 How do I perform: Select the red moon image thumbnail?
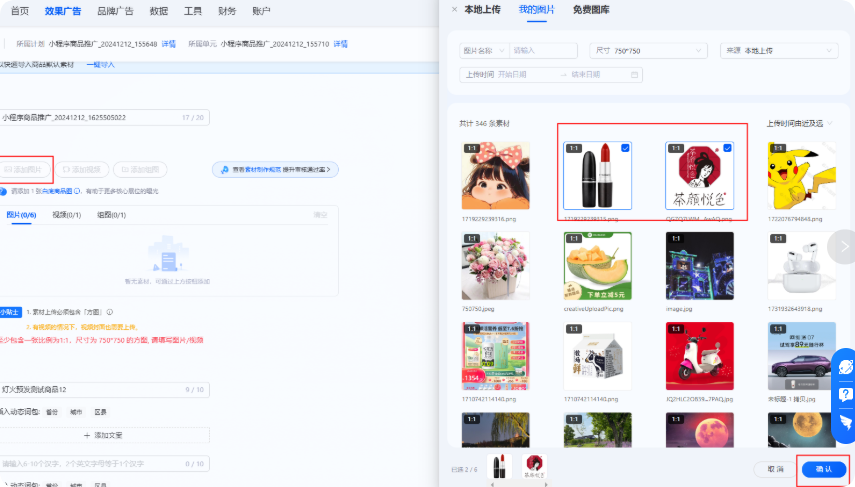(x=700, y=430)
